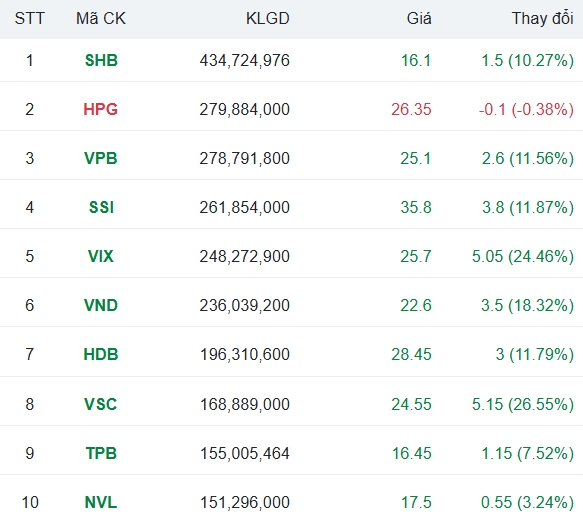Image resolution: width=583 pixels, height=522 pixels.
Task: Open the NVL stock ticker link
Action: 101,502
